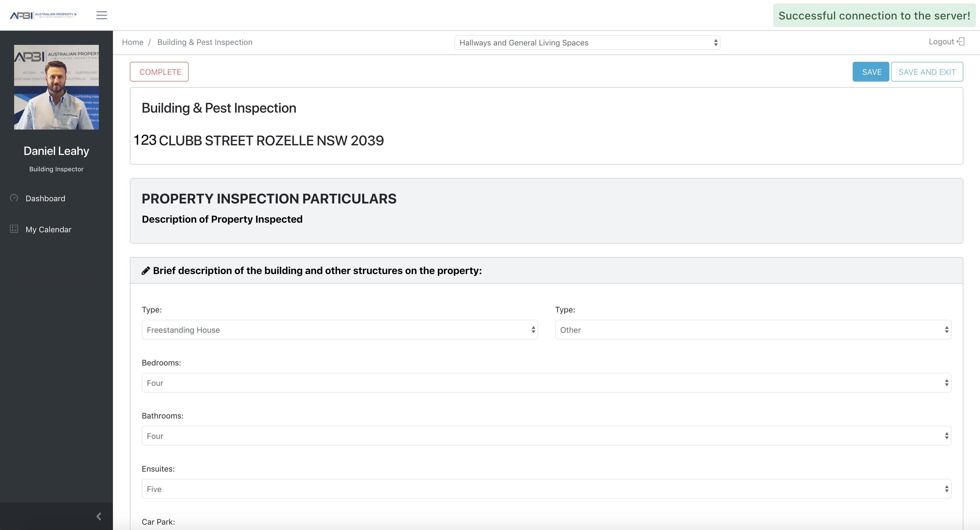980x530 pixels.
Task: Go to Home breadcrumb link
Action: point(132,42)
